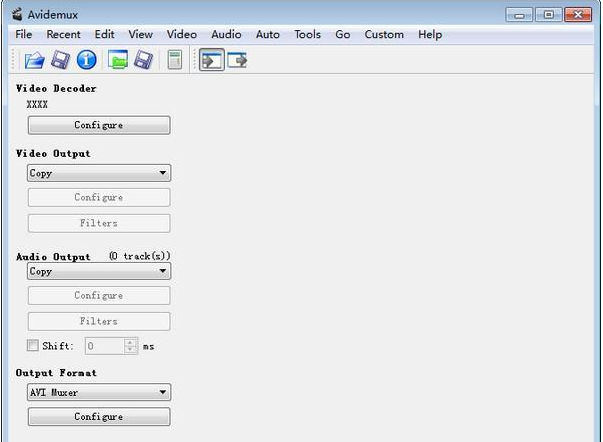Screen dimensions: 603x442
Task: Open the Video menu
Action: pos(182,35)
